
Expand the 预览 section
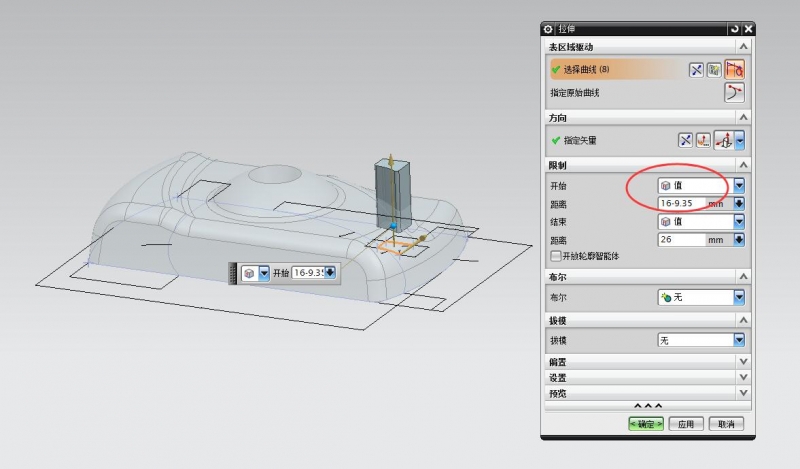click(742, 394)
